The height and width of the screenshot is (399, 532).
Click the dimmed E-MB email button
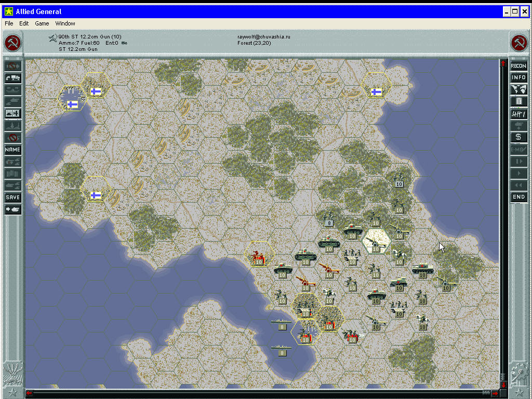tap(518, 149)
